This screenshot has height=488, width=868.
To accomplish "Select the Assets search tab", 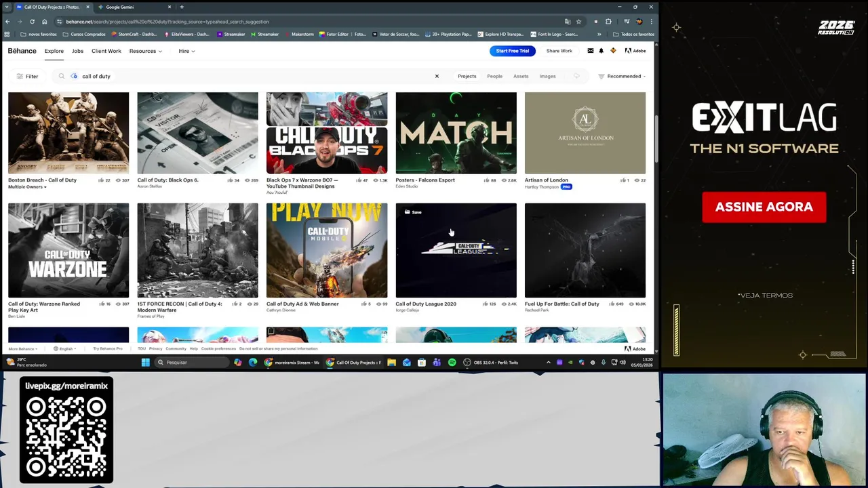I will click(521, 76).
